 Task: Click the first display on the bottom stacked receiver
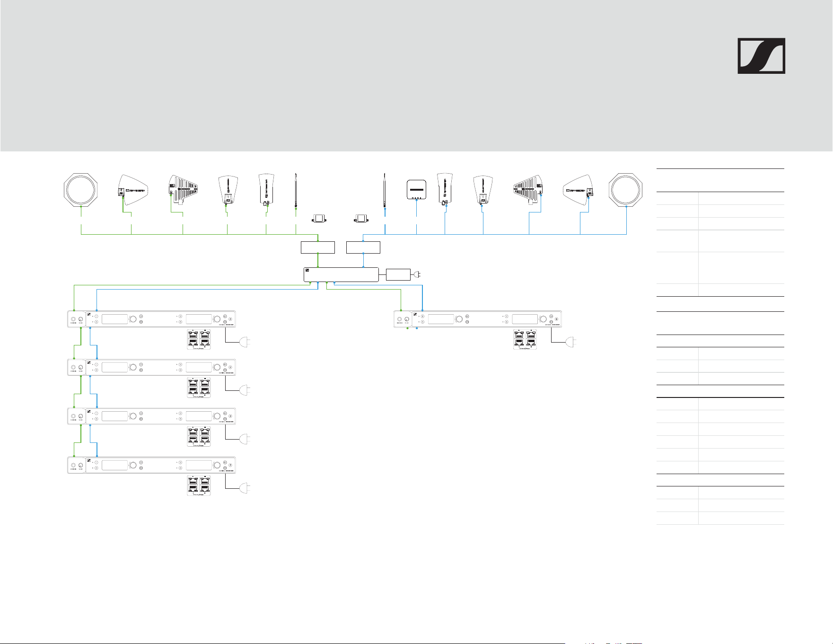pyautogui.click(x=115, y=465)
